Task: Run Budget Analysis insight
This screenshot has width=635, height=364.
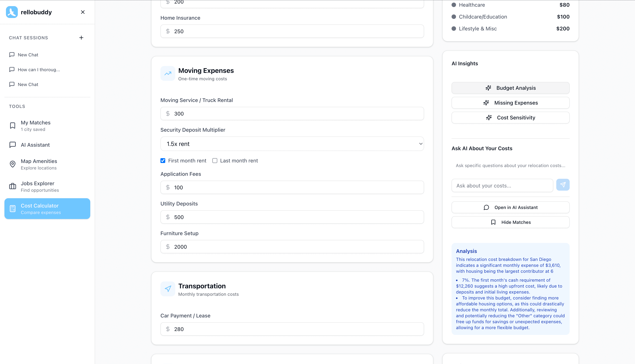Action: (510, 88)
